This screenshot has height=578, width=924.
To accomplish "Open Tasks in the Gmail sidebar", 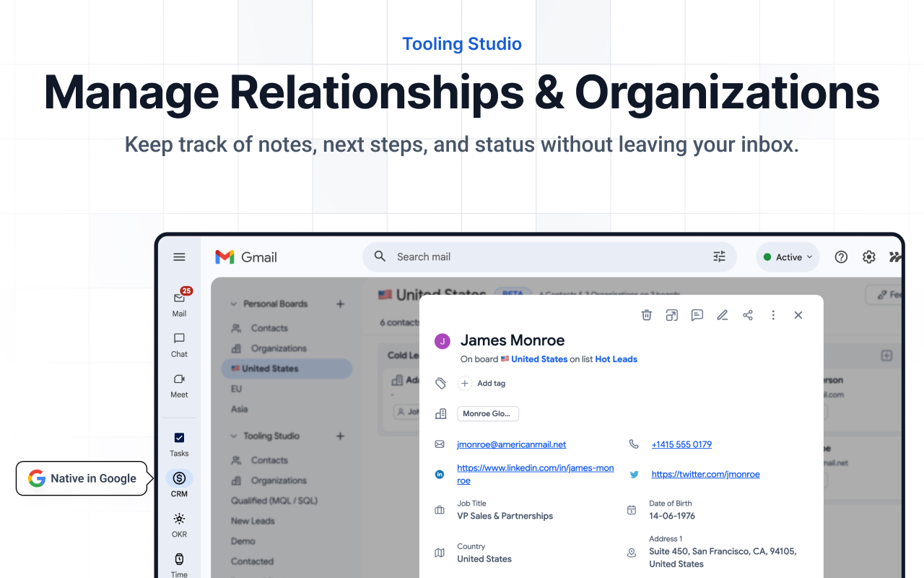I will click(x=179, y=444).
